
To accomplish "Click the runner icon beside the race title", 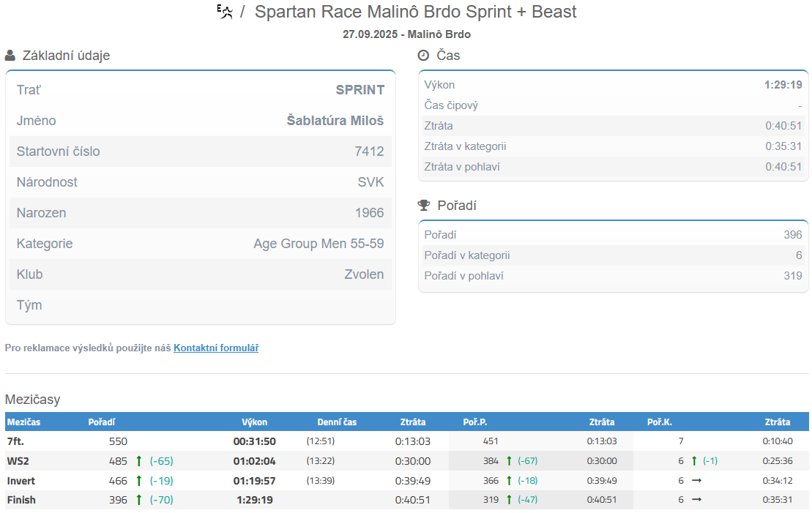I will [225, 12].
